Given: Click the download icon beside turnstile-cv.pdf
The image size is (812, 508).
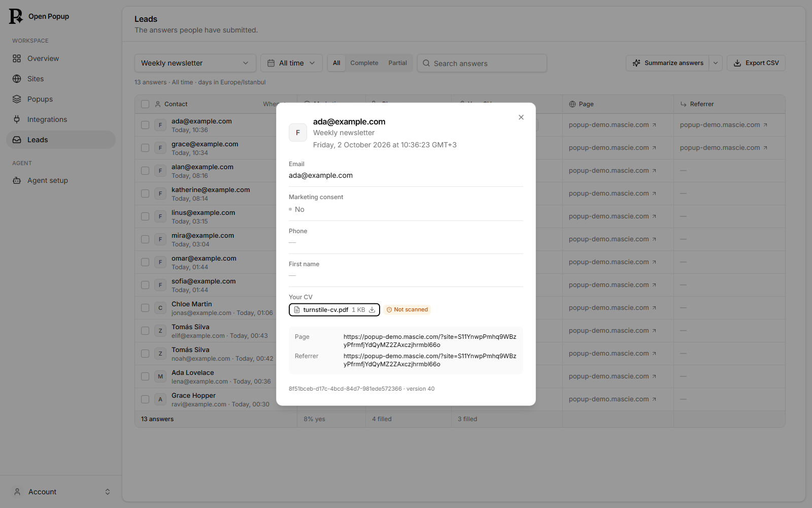Looking at the screenshot, I should tap(372, 310).
